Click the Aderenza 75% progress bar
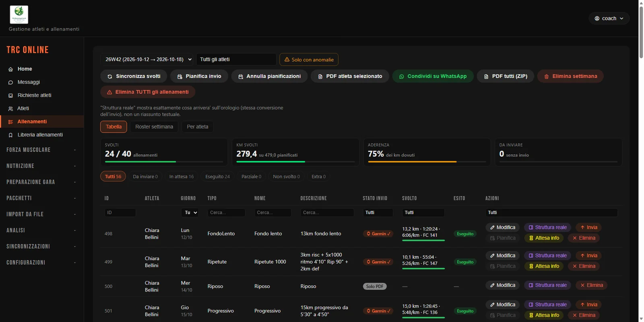 tap(427, 162)
